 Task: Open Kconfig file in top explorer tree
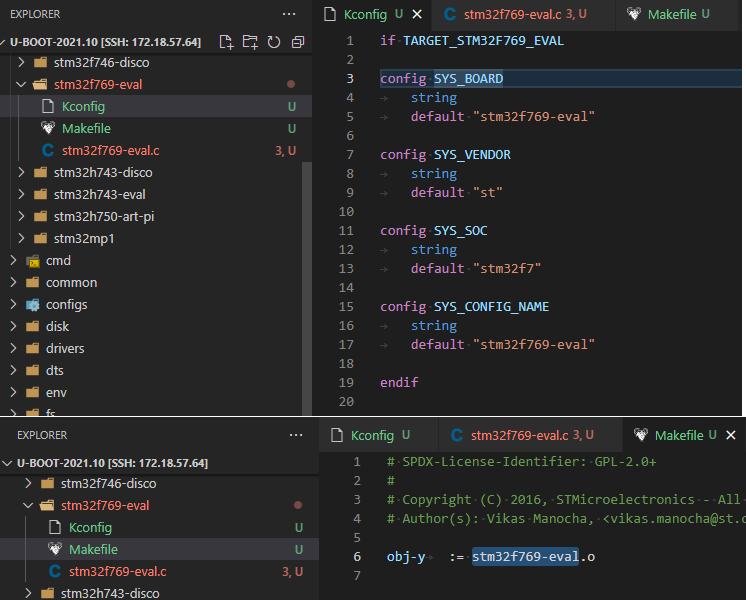(x=156, y=106)
